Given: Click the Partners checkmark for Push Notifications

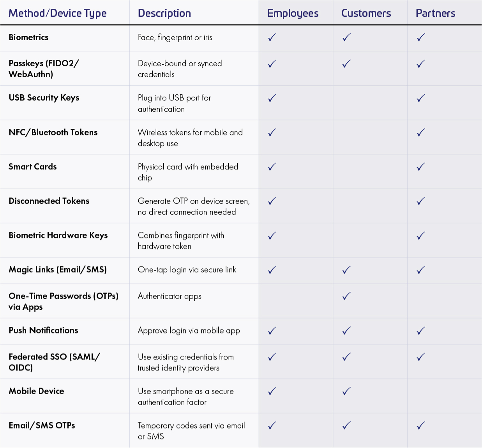Looking at the screenshot, I should 421,331.
